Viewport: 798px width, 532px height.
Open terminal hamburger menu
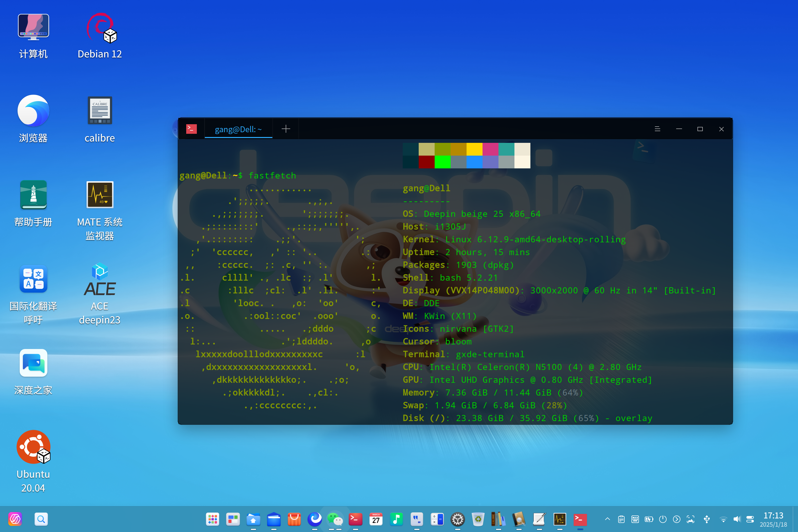pyautogui.click(x=657, y=129)
